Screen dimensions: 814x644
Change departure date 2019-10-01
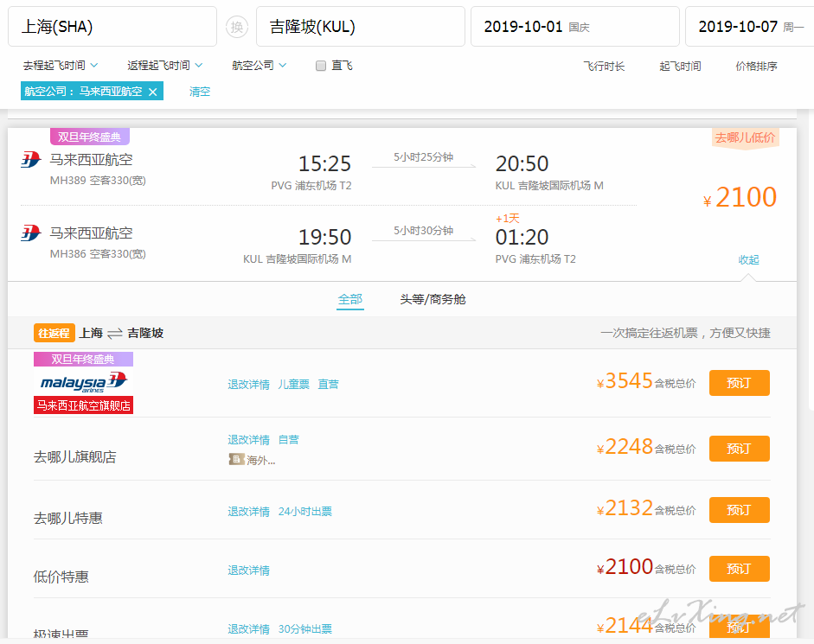pos(575,27)
